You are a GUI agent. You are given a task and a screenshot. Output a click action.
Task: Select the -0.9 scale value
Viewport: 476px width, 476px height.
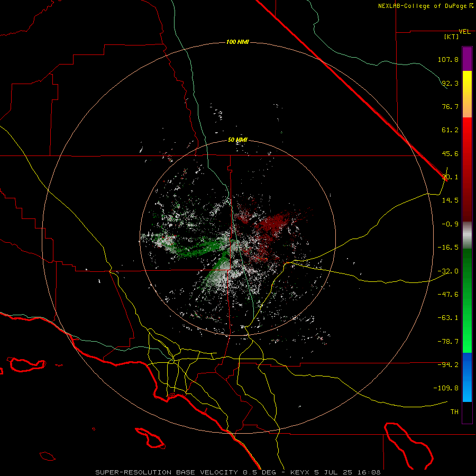(x=450, y=224)
